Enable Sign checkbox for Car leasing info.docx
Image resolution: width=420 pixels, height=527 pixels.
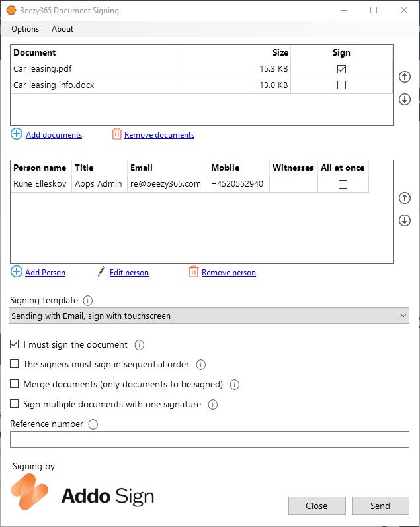(x=341, y=85)
